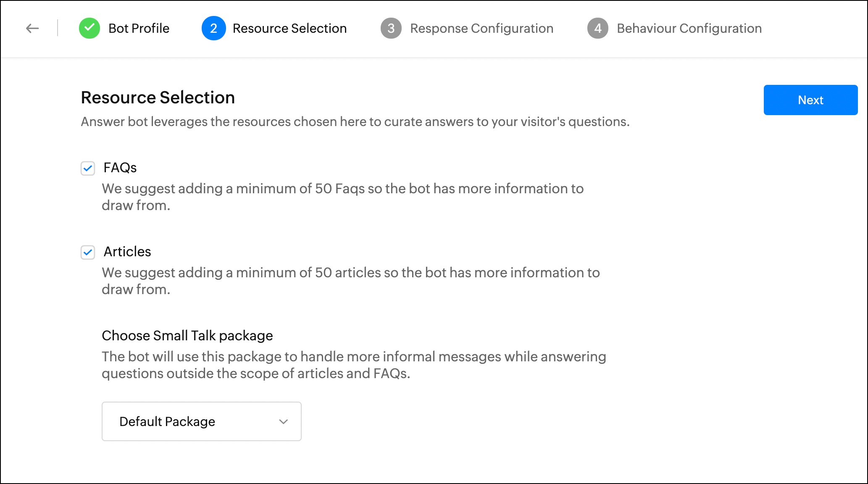Open the Default Package dropdown

[x=201, y=421]
